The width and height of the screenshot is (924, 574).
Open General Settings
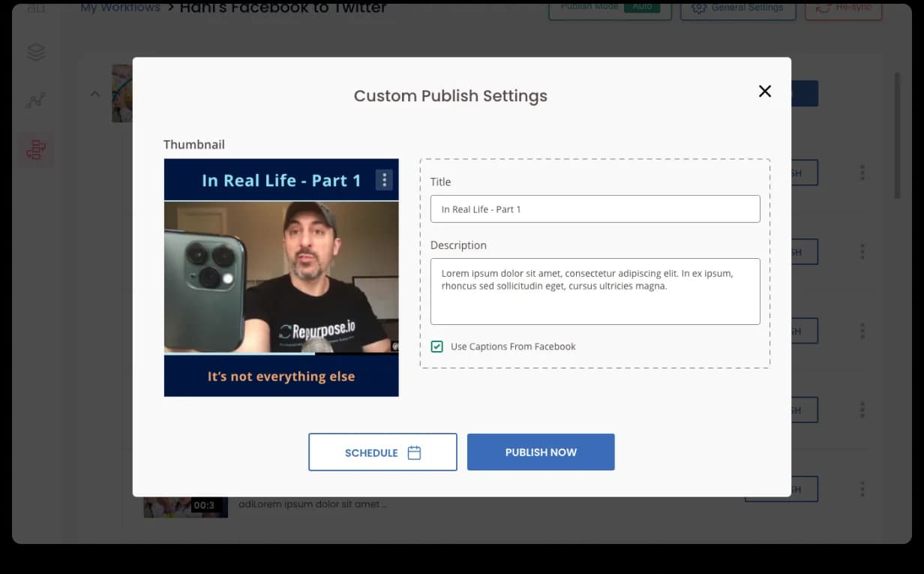click(738, 8)
